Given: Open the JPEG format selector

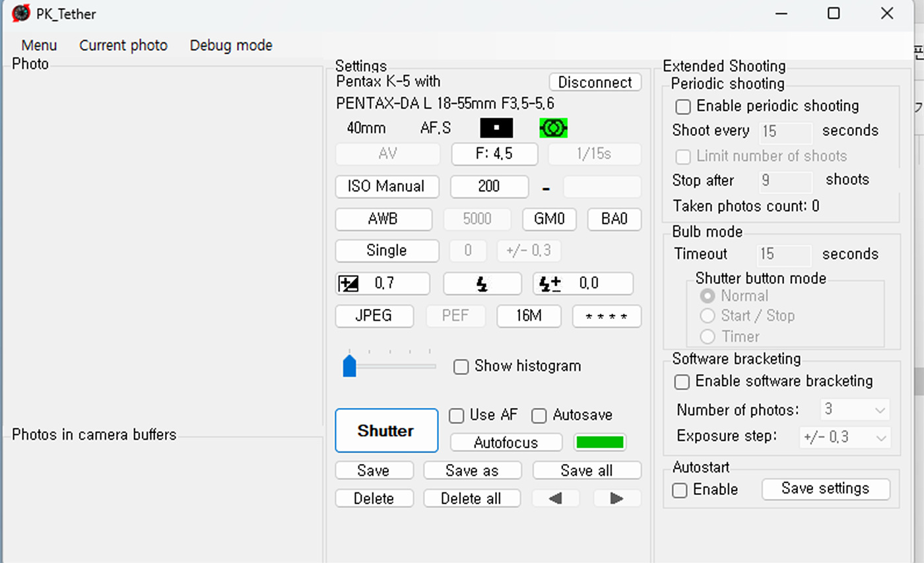Looking at the screenshot, I should [x=374, y=316].
